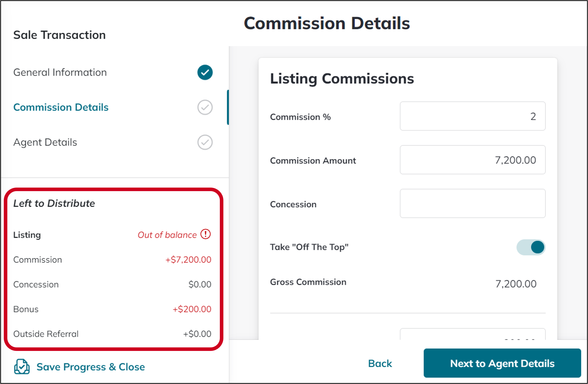This screenshot has width=588, height=384.
Task: Click the Next to Agent Details button
Action: (502, 363)
